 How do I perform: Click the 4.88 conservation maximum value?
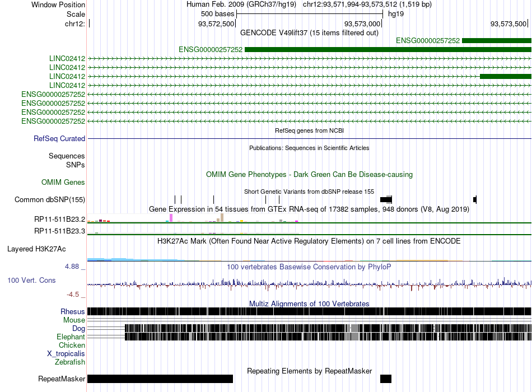point(72,267)
